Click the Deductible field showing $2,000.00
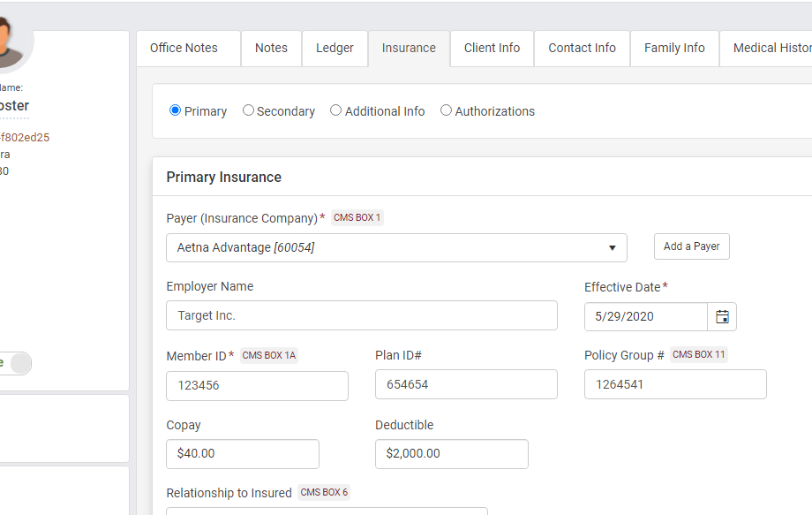The height and width of the screenshot is (515, 812). [452, 454]
